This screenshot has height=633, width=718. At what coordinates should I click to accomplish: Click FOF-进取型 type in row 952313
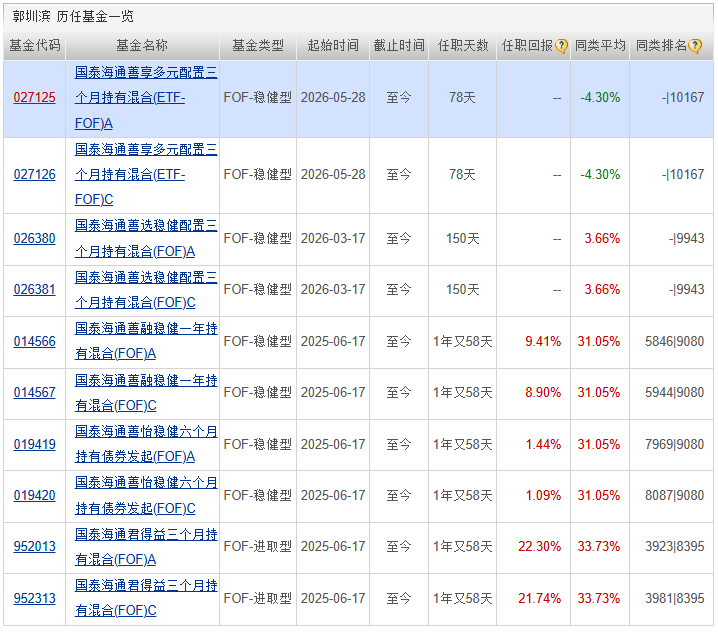[x=258, y=598]
